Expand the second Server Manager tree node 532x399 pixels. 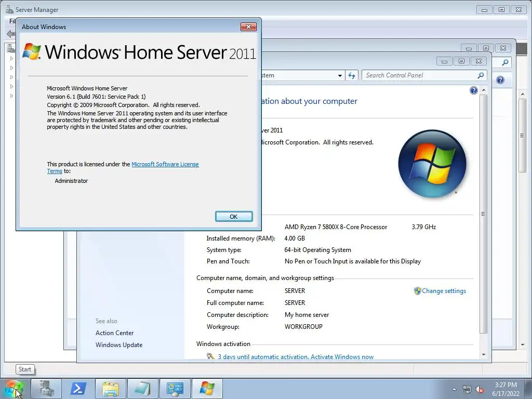click(11, 68)
